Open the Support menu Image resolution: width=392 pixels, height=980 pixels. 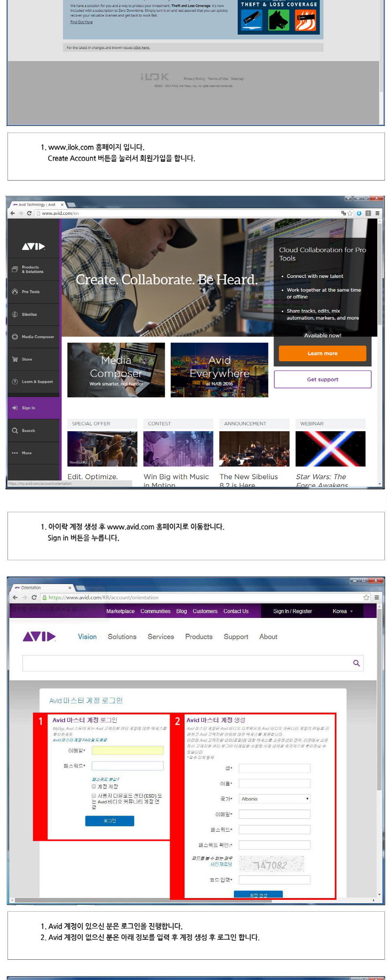pos(236,636)
